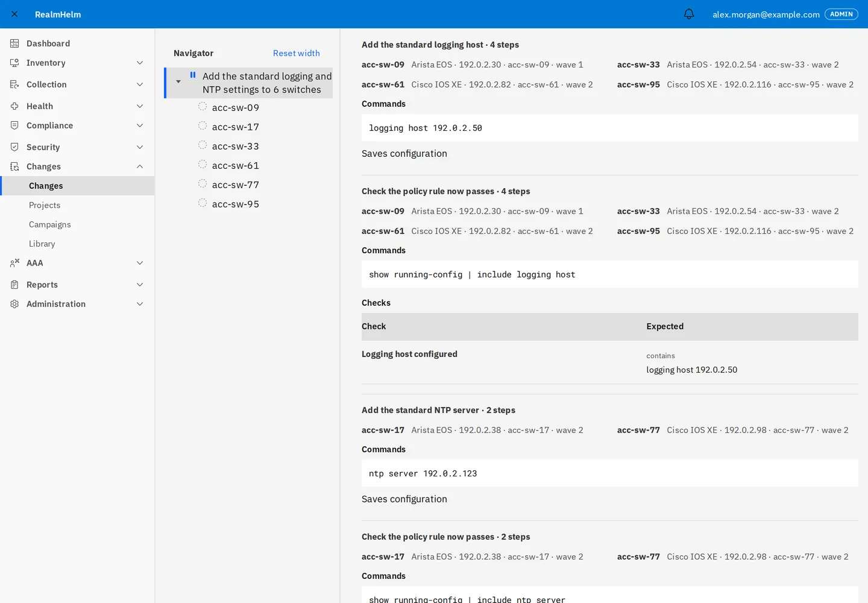Expand the Health menu chevron
Viewport: 868px width, 603px height.
(x=140, y=106)
